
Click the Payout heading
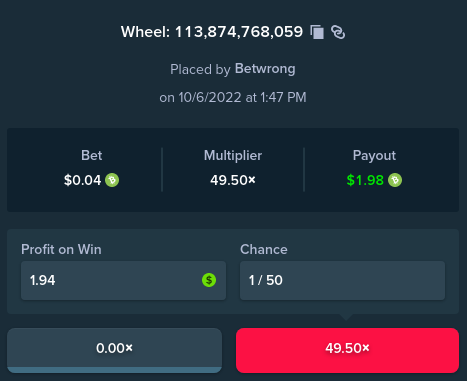pos(374,155)
